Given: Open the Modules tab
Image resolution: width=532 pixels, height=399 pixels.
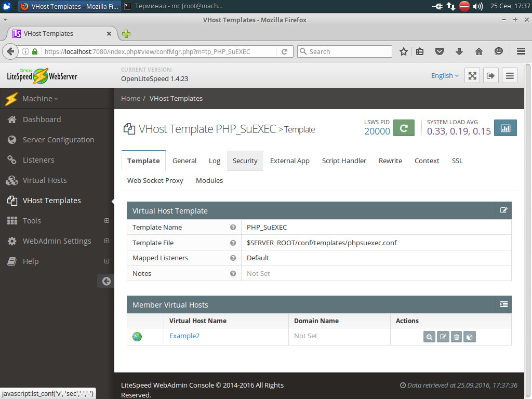Looking at the screenshot, I should 209,180.
